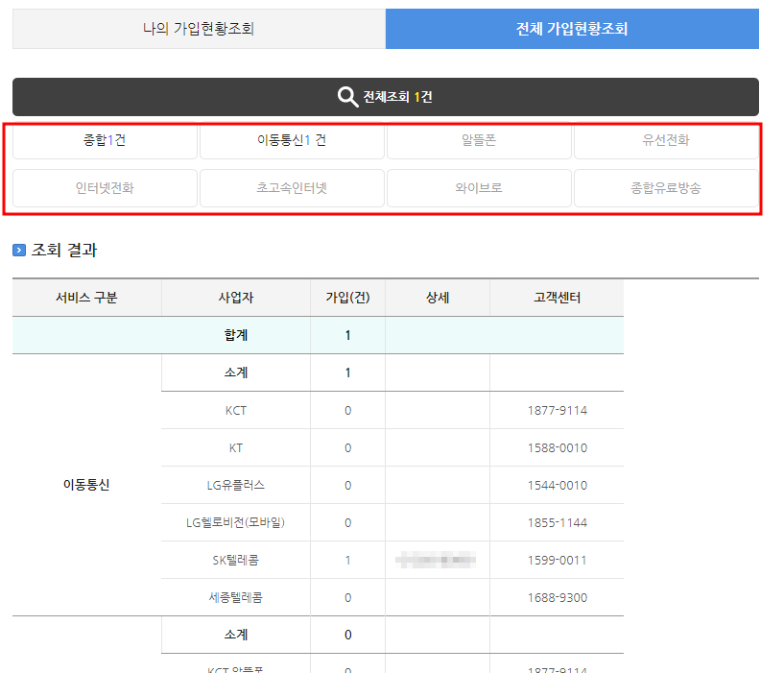
Task: Click the magnifier search icon on the 전체조회 bar
Action: tap(346, 96)
